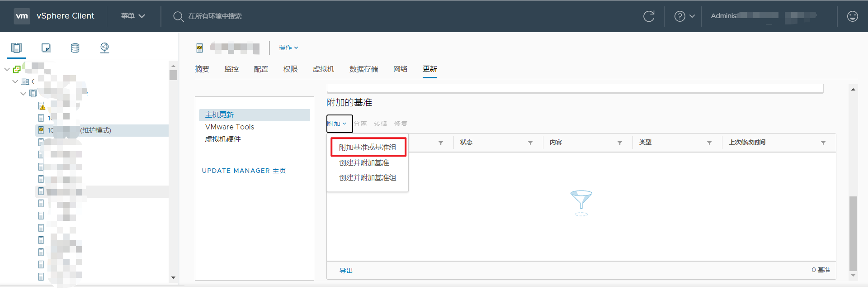Click the cluster node icon in tree
868x291 pixels.
(33, 94)
